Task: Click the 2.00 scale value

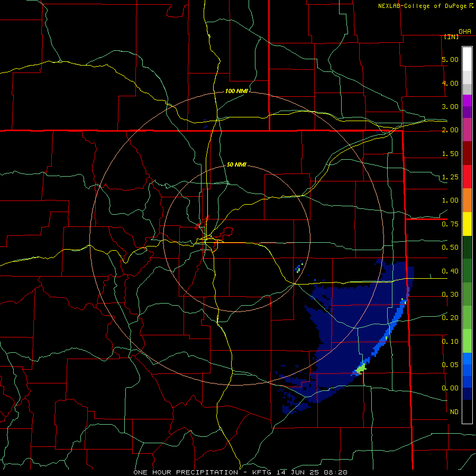Action: (450, 130)
